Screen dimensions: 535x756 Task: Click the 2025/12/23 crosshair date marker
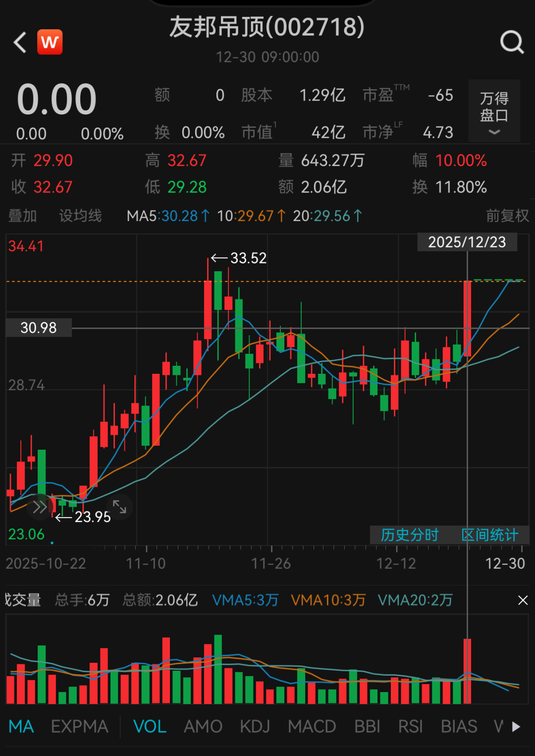[x=467, y=242]
